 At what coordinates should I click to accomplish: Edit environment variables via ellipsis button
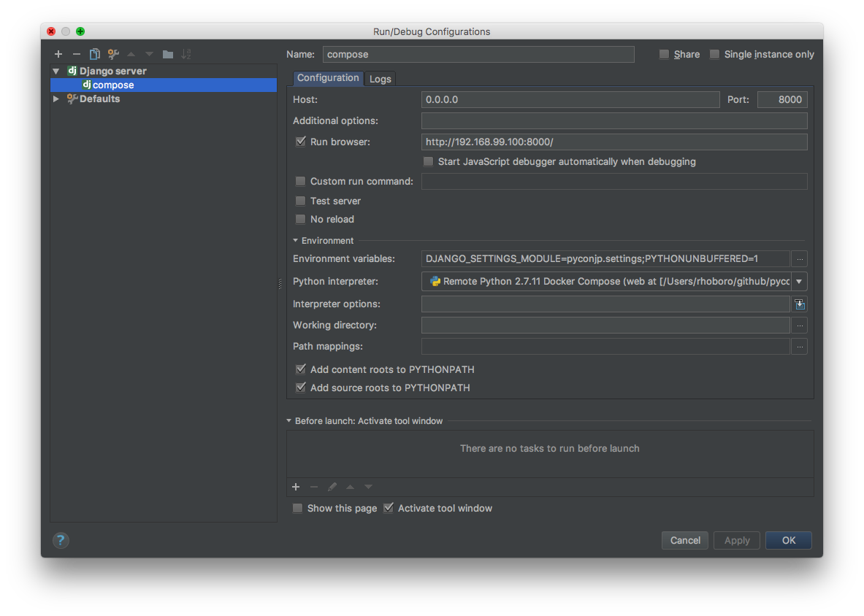(800, 258)
